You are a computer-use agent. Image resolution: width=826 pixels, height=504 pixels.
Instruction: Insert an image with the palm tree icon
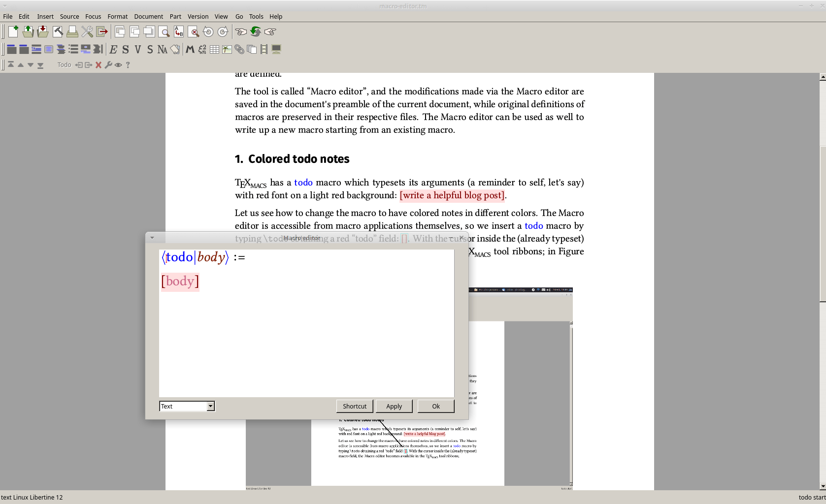point(227,49)
